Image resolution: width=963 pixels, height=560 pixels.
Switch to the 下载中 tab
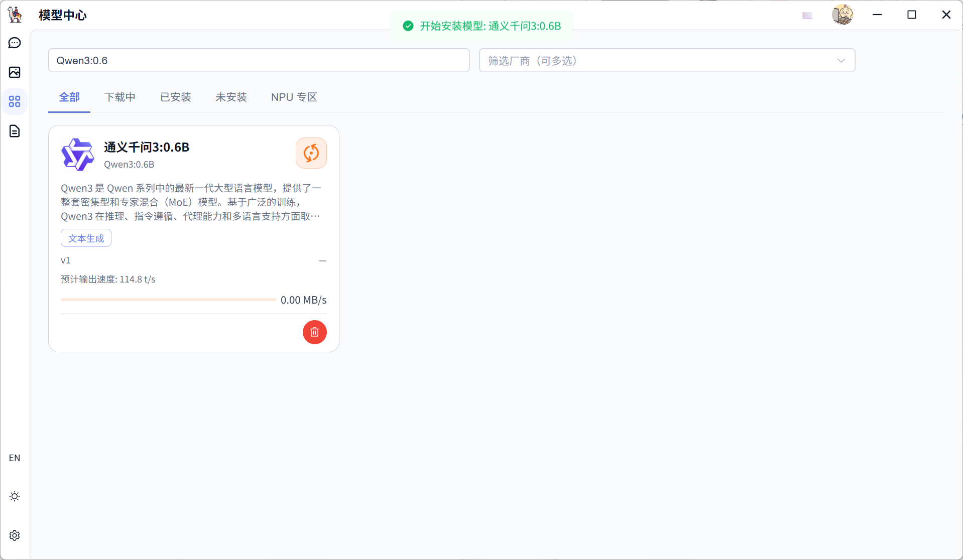(120, 97)
